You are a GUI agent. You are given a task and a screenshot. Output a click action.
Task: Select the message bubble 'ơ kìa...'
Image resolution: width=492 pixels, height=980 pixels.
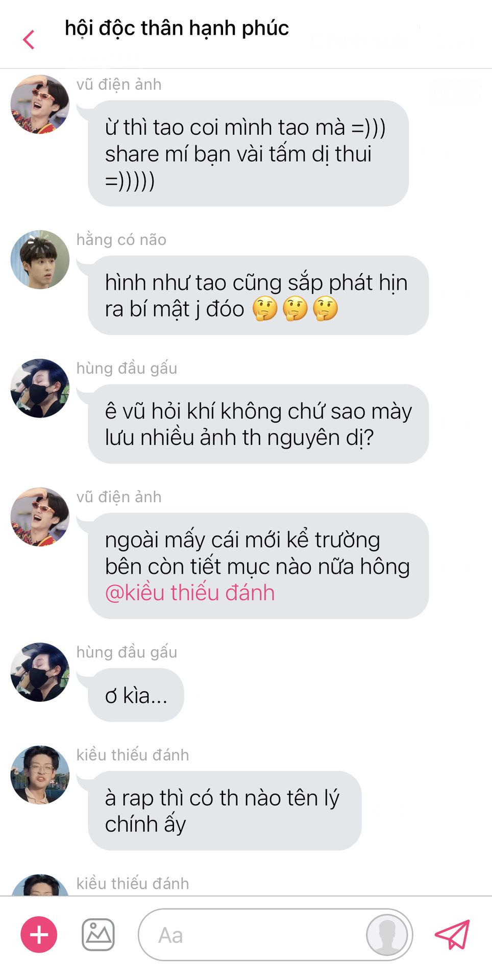(x=136, y=695)
